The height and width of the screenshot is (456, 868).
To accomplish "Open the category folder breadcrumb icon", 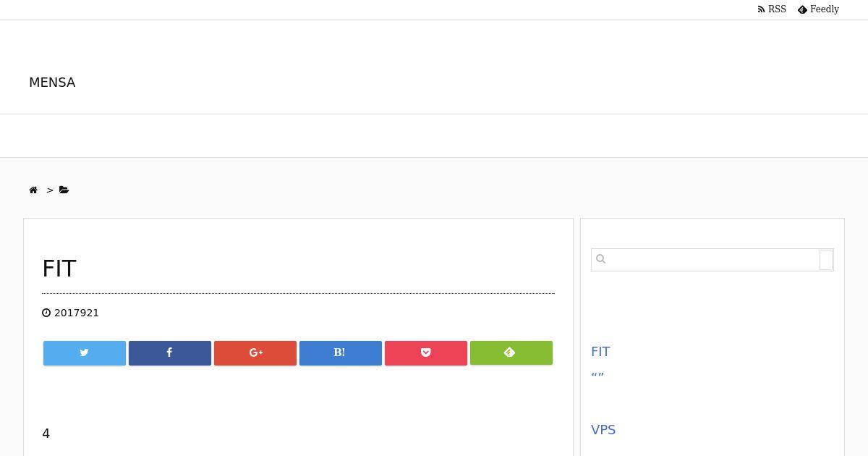I will point(64,190).
